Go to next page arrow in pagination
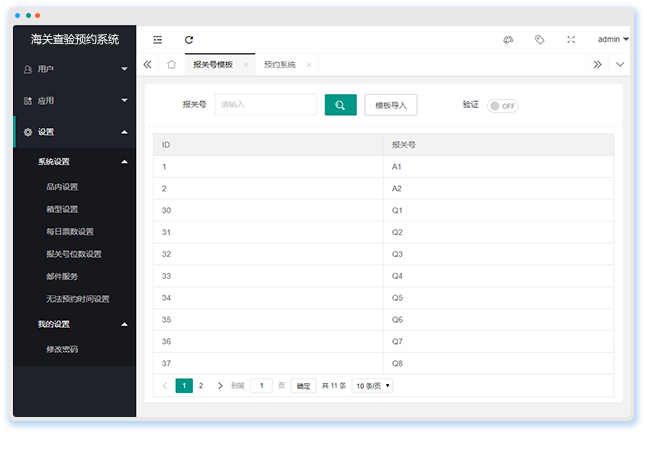The image size is (647, 465). click(x=220, y=385)
